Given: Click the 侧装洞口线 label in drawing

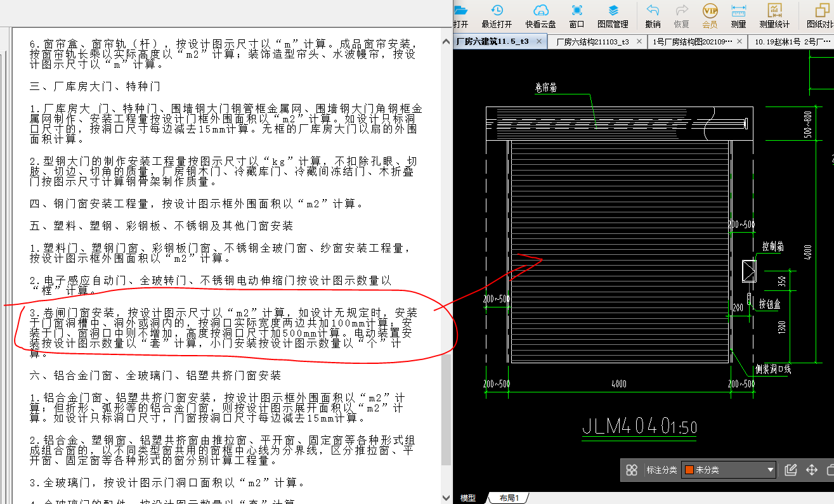Looking at the screenshot, I should [x=772, y=369].
